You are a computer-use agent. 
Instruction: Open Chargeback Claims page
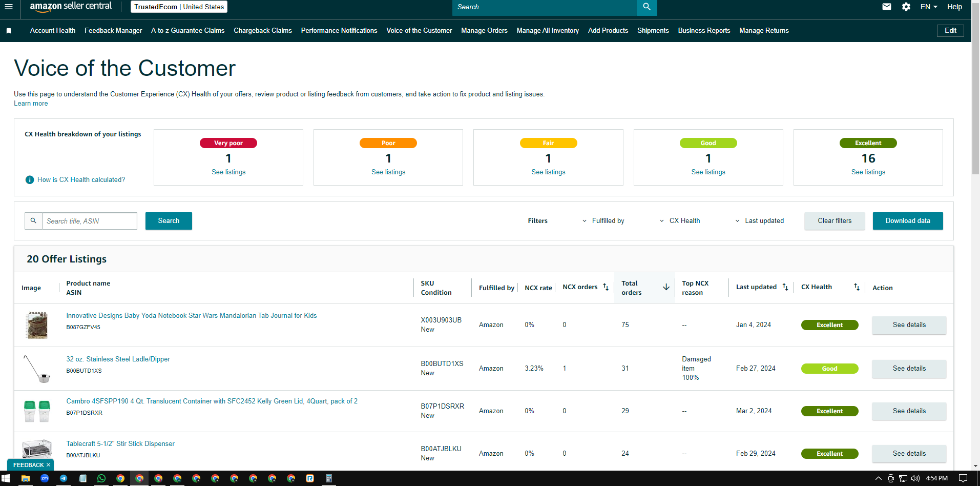[x=263, y=31]
